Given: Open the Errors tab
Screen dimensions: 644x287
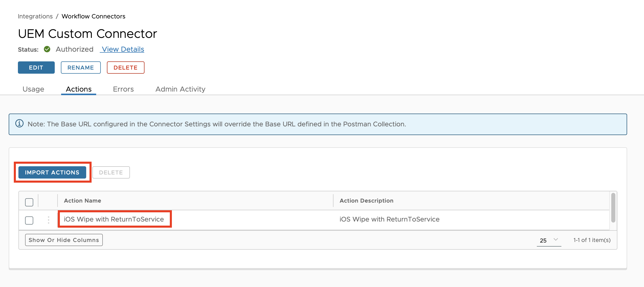Looking at the screenshot, I should [123, 89].
